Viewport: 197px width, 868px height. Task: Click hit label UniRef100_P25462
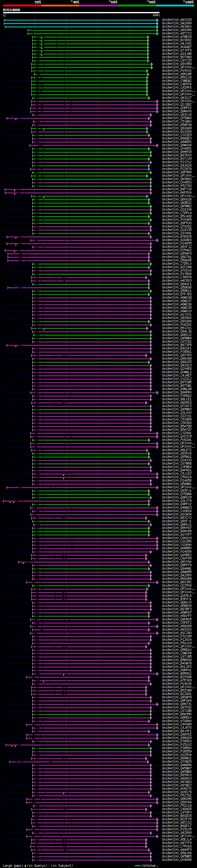pos(177,250)
